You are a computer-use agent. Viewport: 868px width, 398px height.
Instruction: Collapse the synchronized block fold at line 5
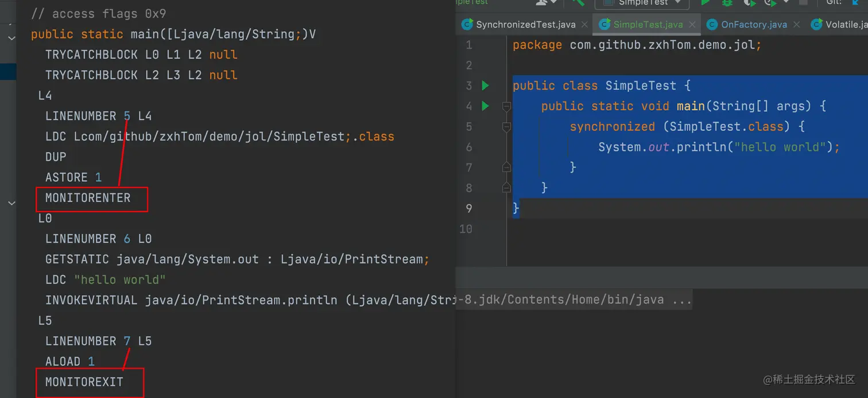(506, 127)
